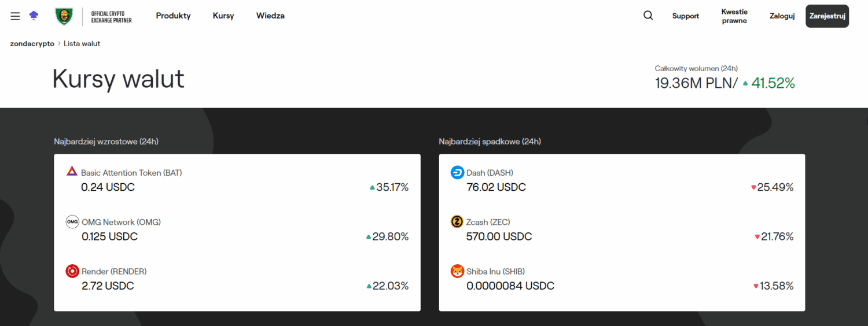Open Shiba Inu (SHIB) row name

495,272
